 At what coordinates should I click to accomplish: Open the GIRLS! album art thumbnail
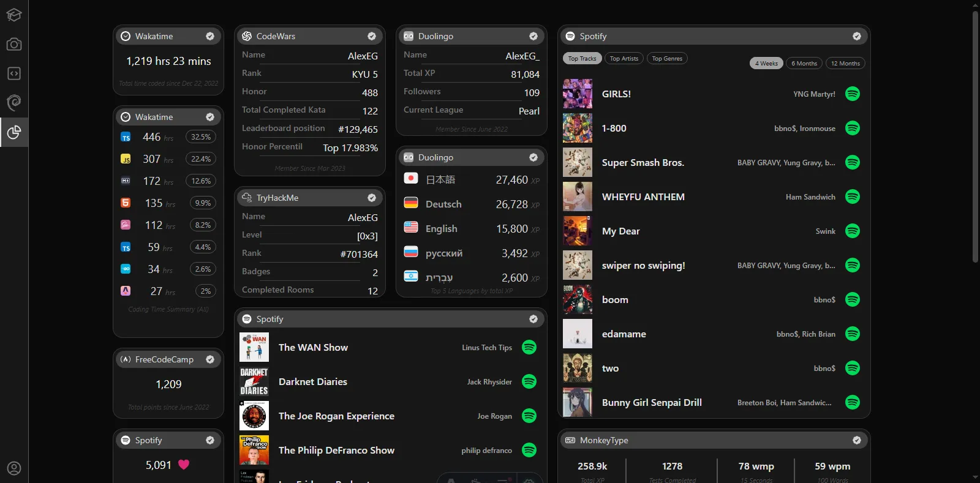coord(578,94)
